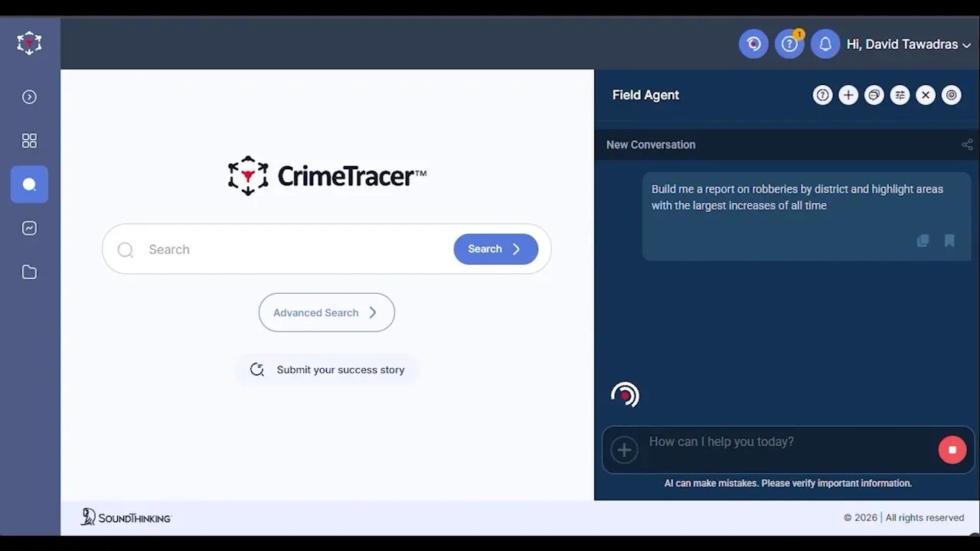
Task: Bookmark the robberies report prompt message
Action: [x=949, y=241]
